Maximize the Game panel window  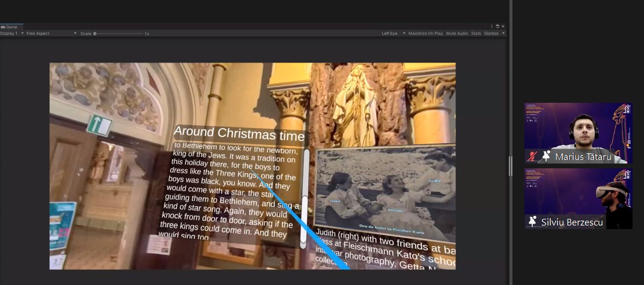(497, 26)
